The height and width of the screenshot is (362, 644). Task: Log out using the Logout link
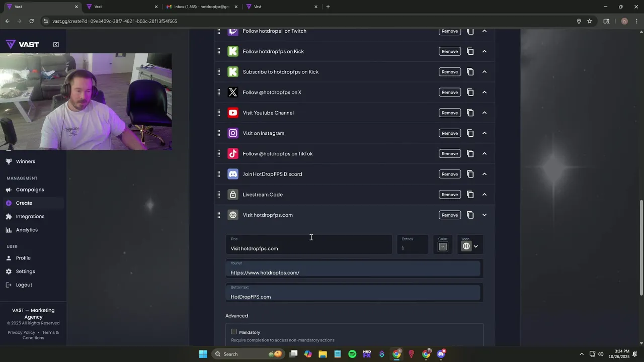point(24,285)
